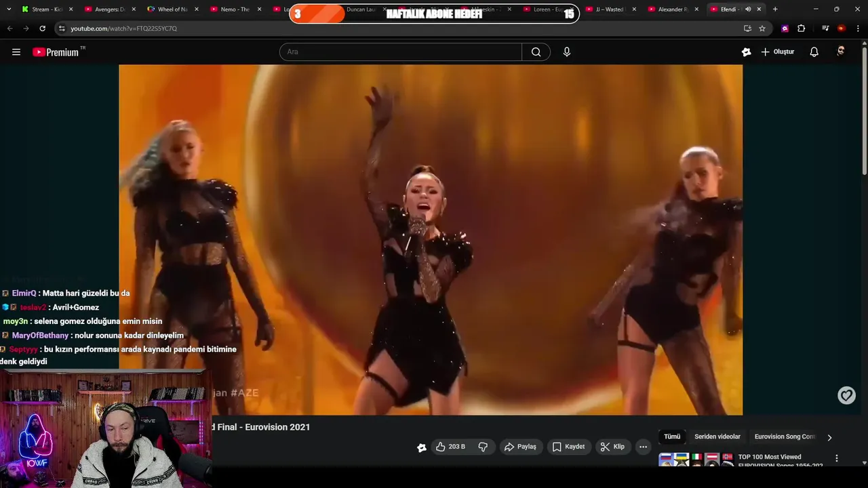This screenshot has height=488, width=868.
Task: Close the Wheel of Names tab
Action: point(195,9)
